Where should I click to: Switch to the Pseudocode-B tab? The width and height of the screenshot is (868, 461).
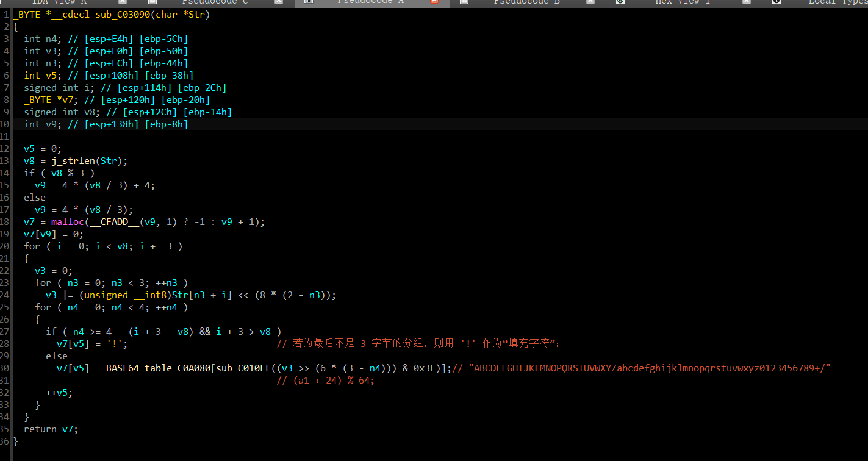[x=527, y=2]
